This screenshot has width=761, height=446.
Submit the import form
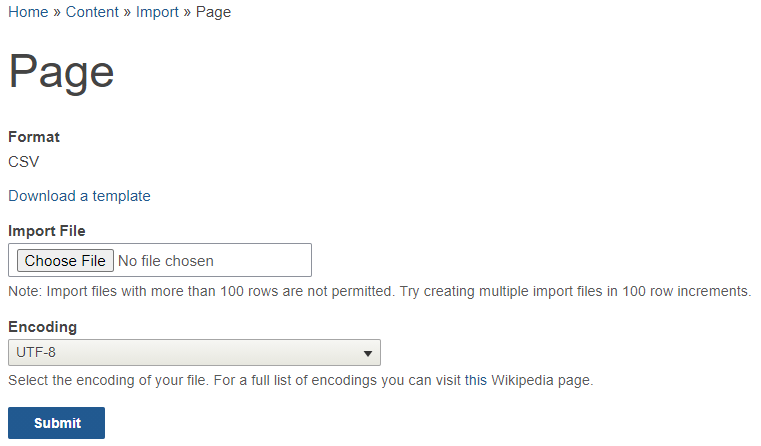point(56,423)
